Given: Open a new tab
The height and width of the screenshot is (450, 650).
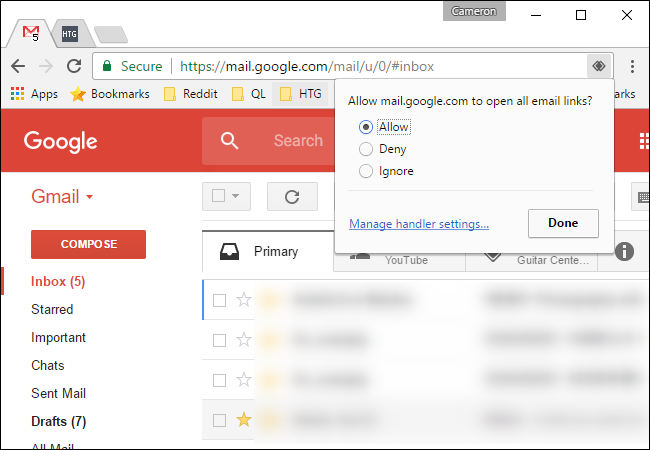Looking at the screenshot, I should [x=111, y=35].
